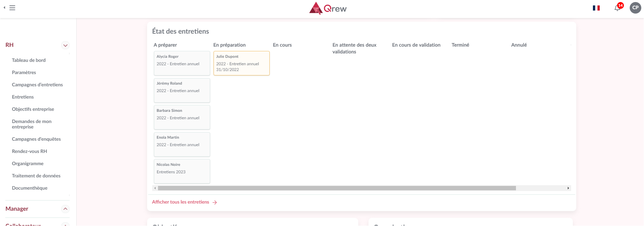Open Documenthèque from the sidebar
Screen dimensions: 644x226
(30, 188)
